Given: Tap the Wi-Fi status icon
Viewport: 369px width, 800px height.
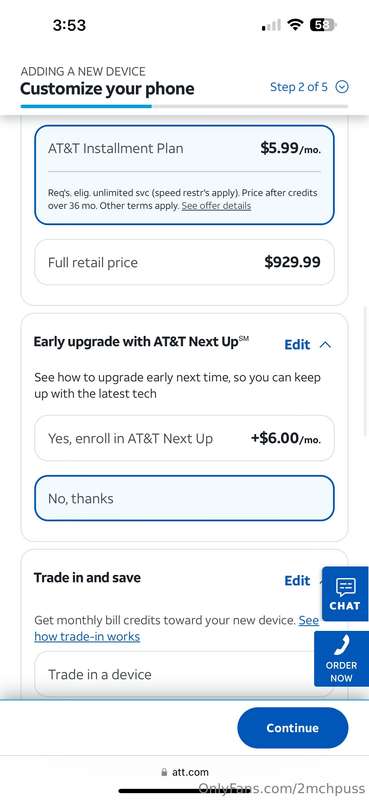Looking at the screenshot, I should [295, 25].
